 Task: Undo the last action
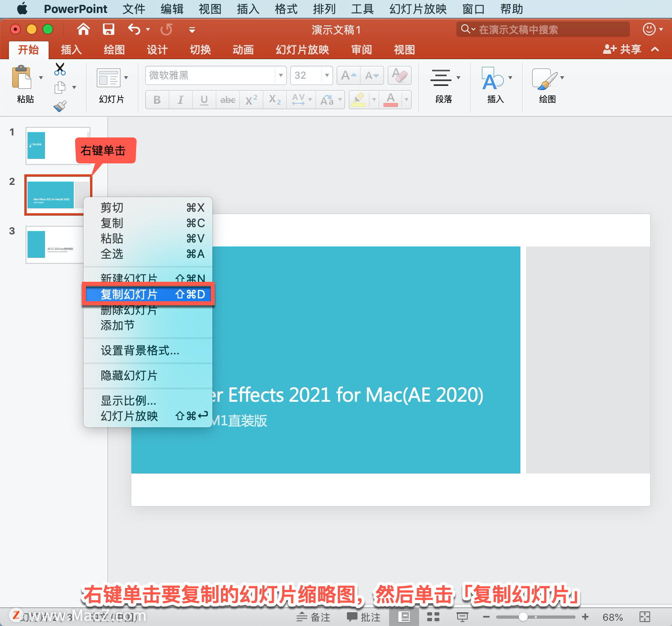pos(134,29)
